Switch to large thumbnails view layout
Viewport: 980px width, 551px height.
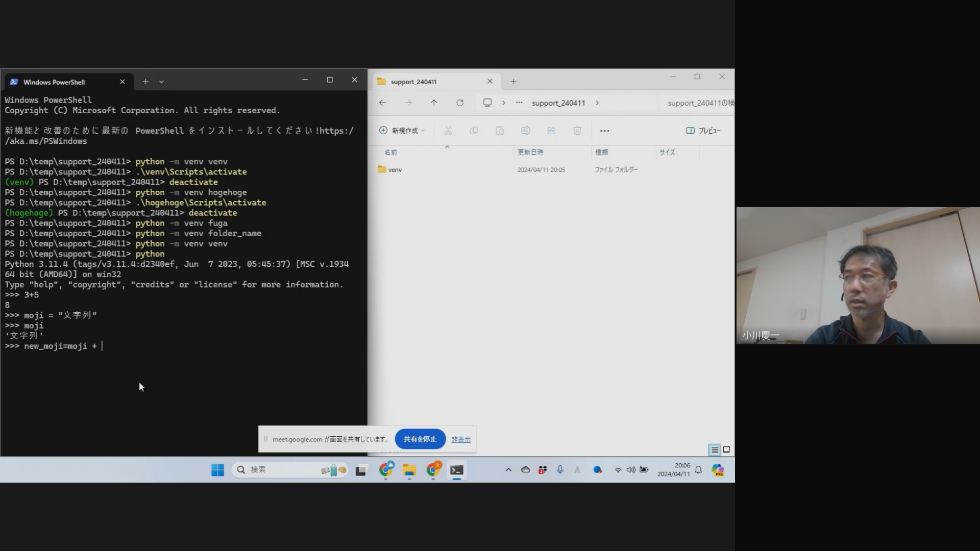click(x=726, y=450)
